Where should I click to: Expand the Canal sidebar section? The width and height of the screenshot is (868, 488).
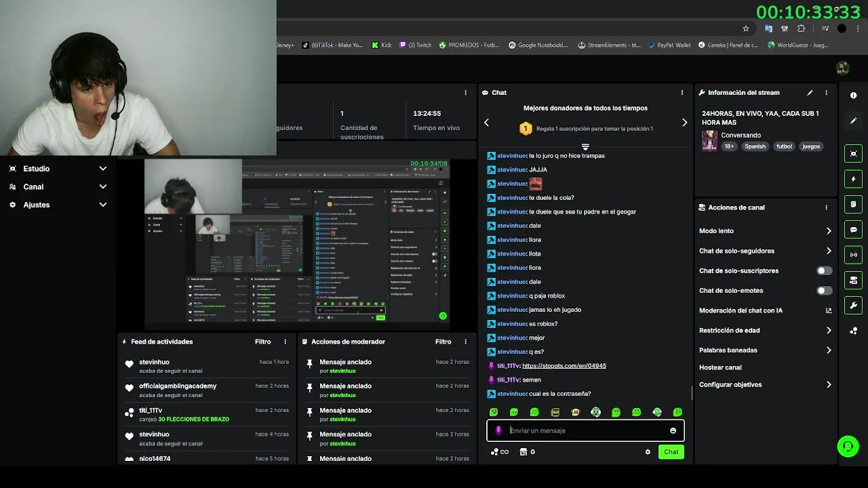coord(58,186)
